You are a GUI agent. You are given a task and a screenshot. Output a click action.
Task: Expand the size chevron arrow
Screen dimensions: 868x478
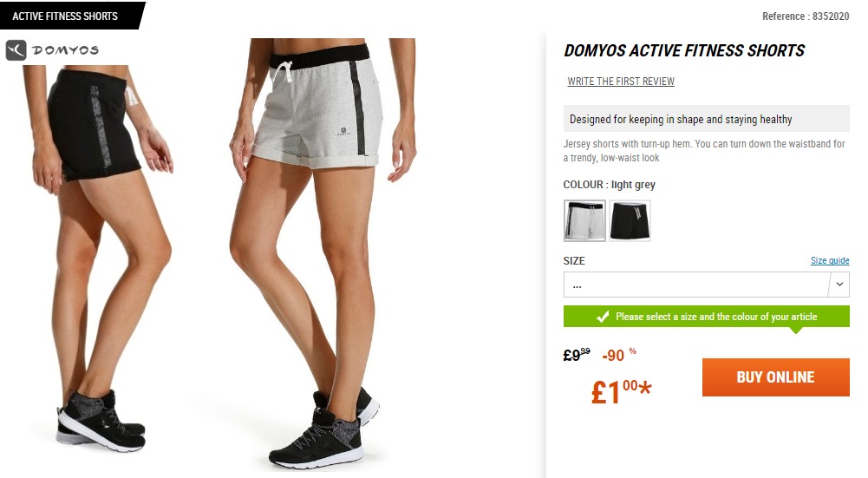(839, 285)
